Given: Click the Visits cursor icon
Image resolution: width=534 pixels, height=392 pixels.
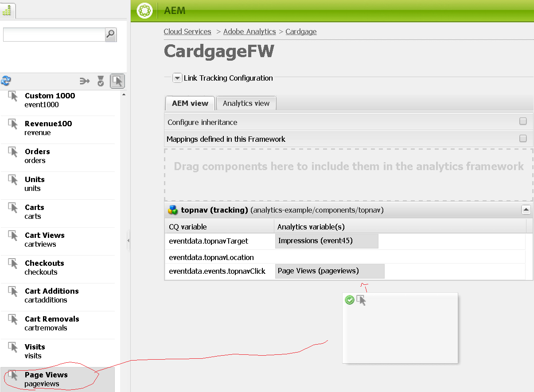Looking at the screenshot, I should coord(13,347).
